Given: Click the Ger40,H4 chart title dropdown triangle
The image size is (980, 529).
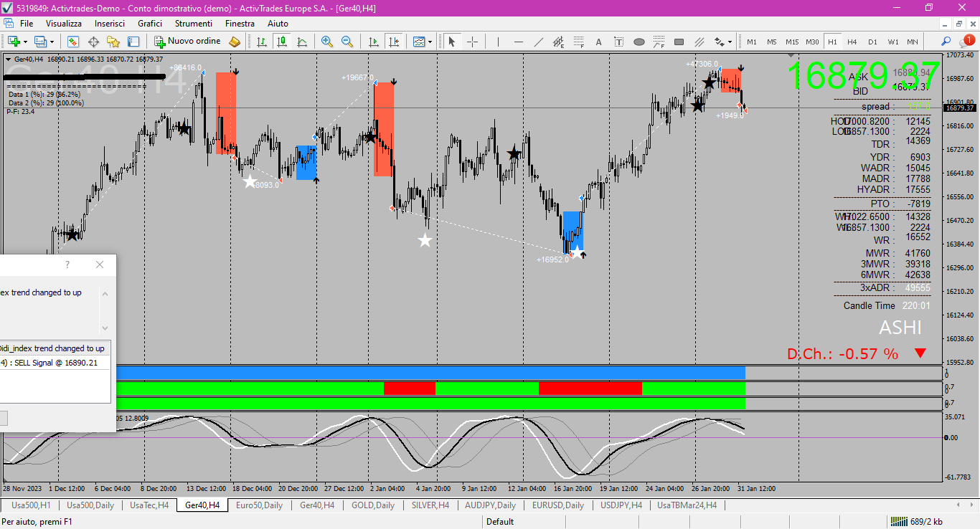Looking at the screenshot, I should [8, 59].
